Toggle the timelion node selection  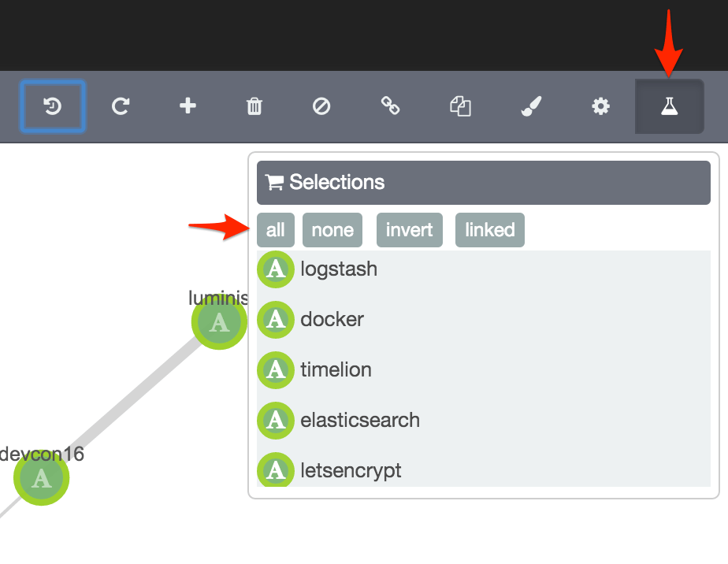336,370
